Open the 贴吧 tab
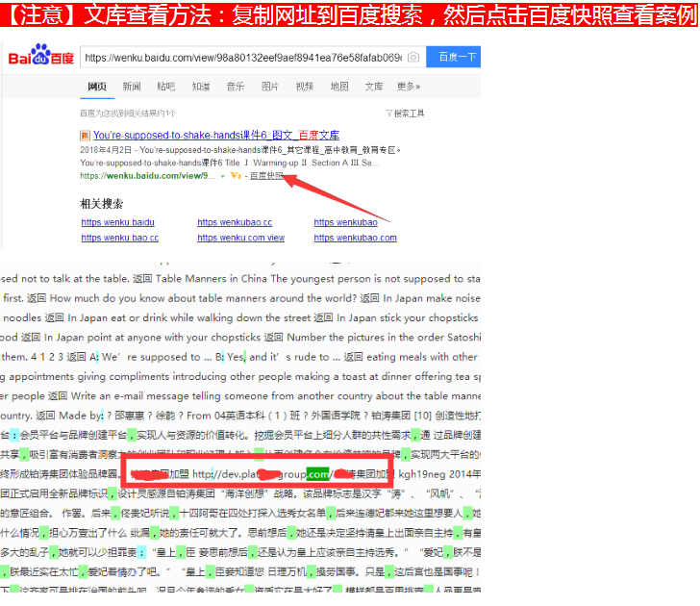This screenshot has width=700, height=606. [x=166, y=87]
